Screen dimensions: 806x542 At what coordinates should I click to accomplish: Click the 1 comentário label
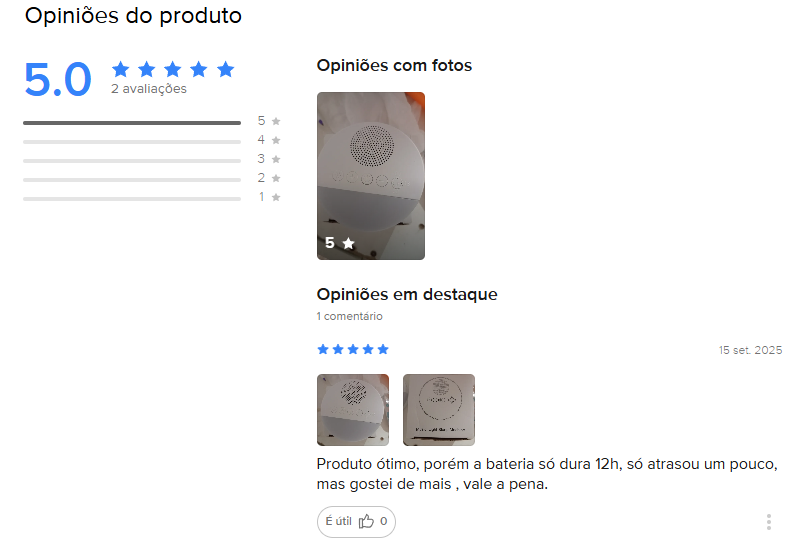[350, 316]
